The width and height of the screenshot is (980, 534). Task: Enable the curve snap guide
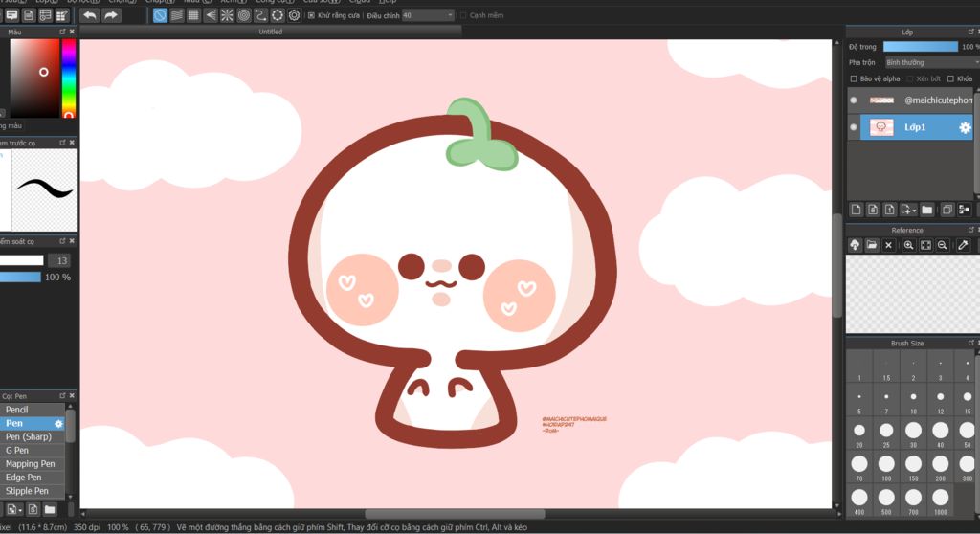pyautogui.click(x=260, y=15)
